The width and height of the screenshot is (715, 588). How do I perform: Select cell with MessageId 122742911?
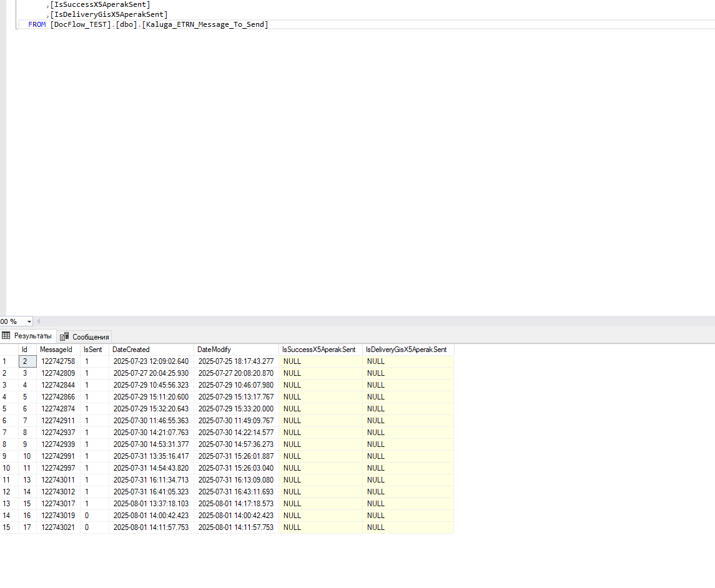[58, 421]
